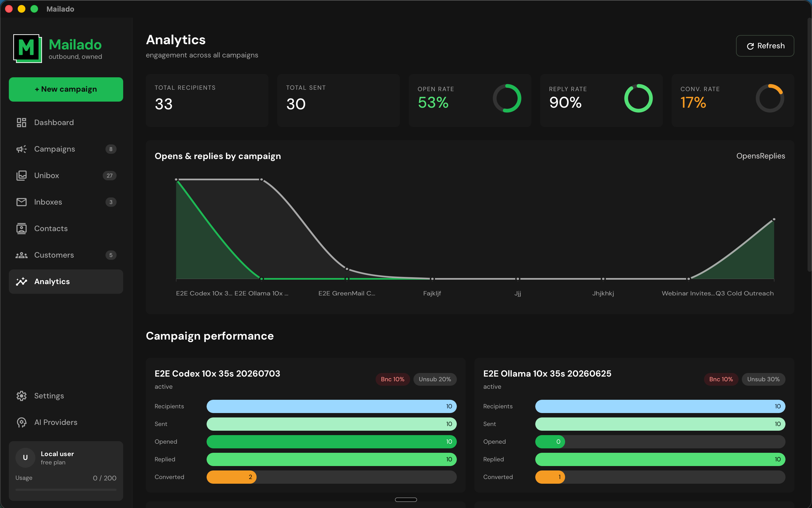Click the 17% conversion rate value
812x508 pixels.
click(x=693, y=102)
